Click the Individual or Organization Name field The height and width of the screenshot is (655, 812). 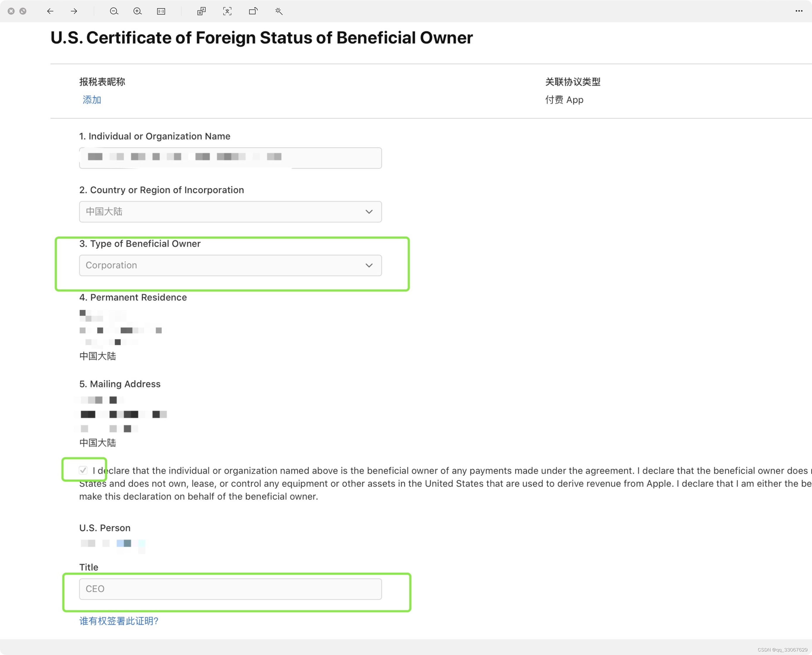[x=230, y=158]
